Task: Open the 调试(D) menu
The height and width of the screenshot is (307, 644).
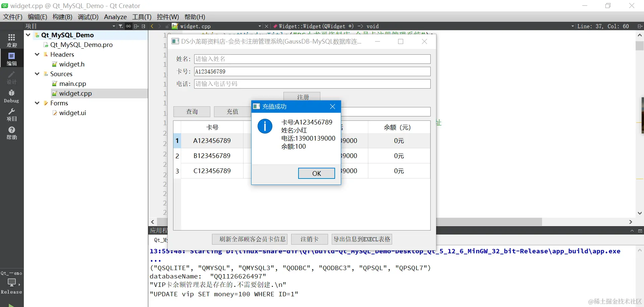Action: [88, 17]
